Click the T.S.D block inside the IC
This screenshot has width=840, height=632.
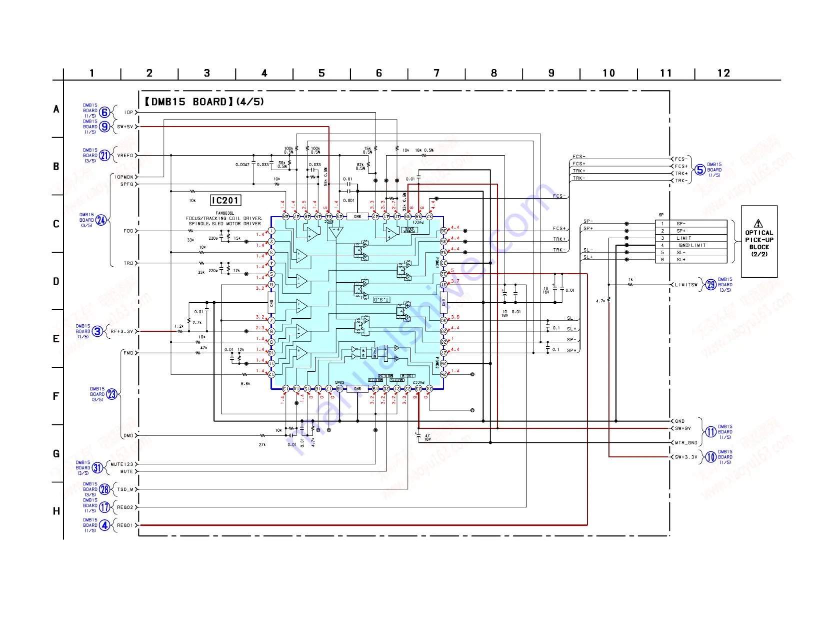381,299
